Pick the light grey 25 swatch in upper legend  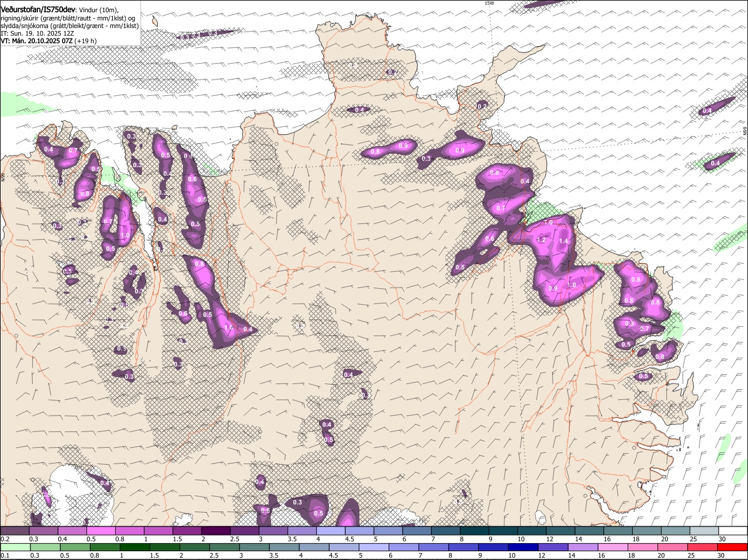click(703, 531)
